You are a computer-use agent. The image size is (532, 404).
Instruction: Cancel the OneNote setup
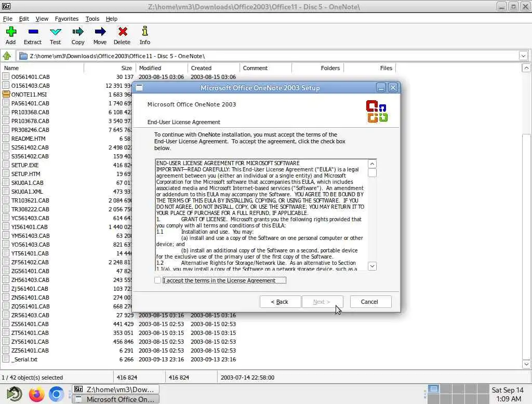tap(370, 302)
